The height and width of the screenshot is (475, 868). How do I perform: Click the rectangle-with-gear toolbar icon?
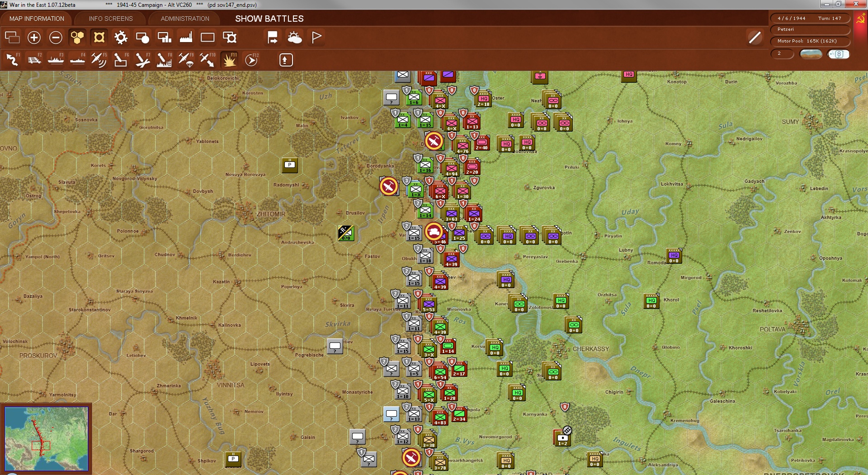tap(230, 38)
